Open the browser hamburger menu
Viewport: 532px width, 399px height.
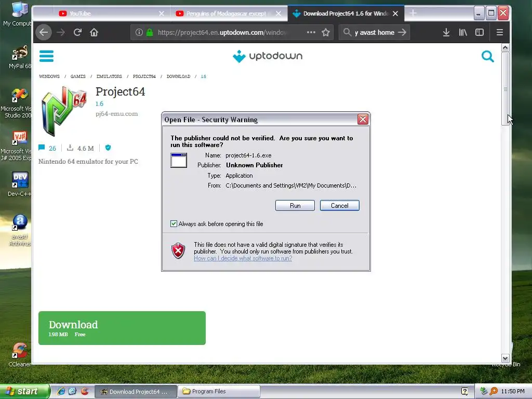[499, 32]
